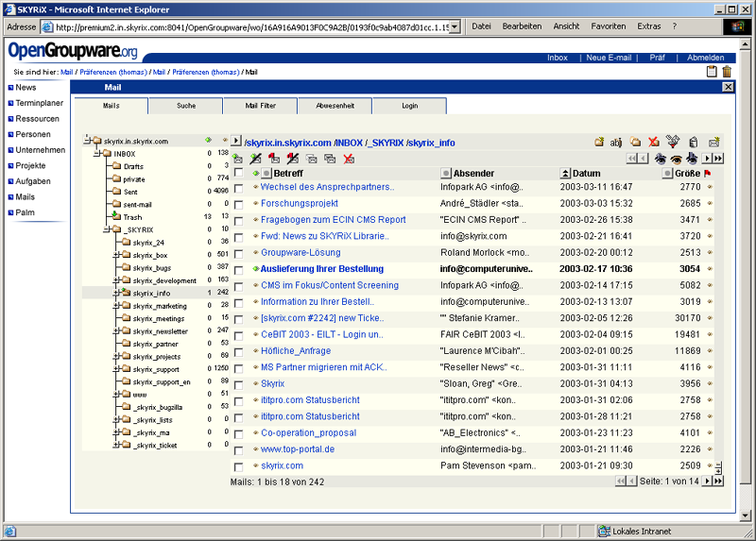The width and height of the screenshot is (756, 541).
Task: Click the red flag column header icon
Action: [707, 173]
